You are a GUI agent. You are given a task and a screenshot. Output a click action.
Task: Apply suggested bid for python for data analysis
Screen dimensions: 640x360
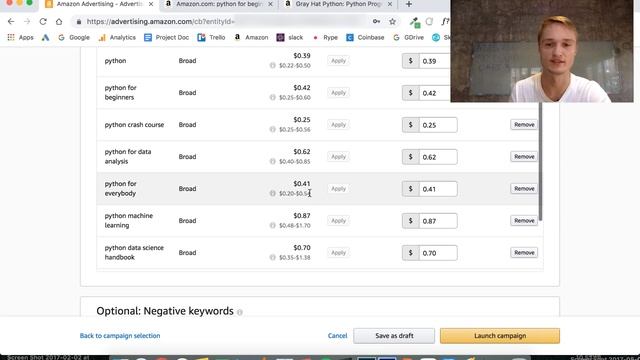338,157
